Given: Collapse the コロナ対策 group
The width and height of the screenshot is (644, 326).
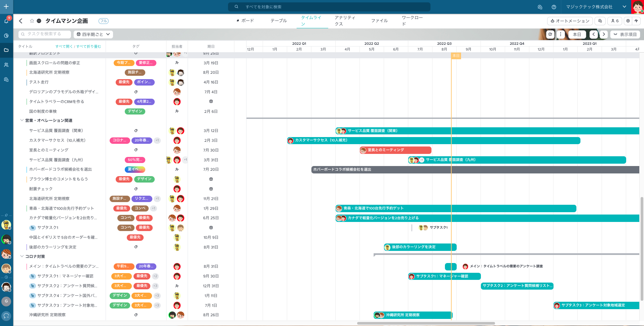Looking at the screenshot, I should (22, 256).
